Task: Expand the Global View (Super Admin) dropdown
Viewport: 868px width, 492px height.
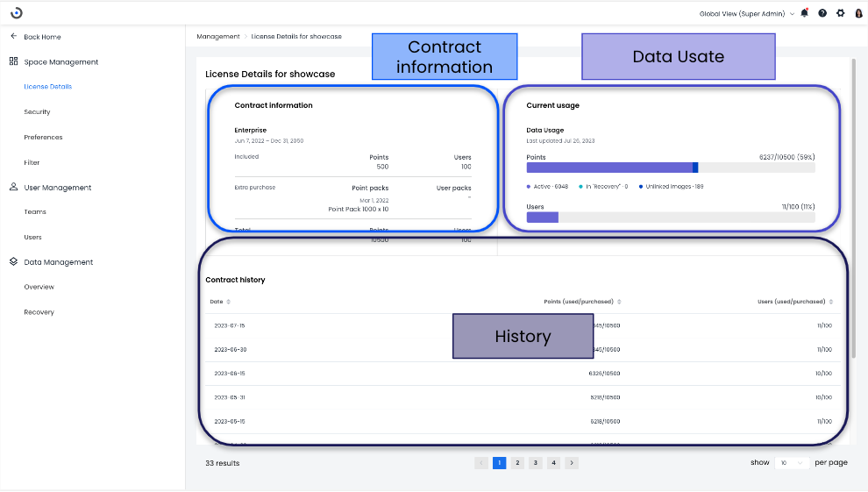Action: (x=747, y=14)
